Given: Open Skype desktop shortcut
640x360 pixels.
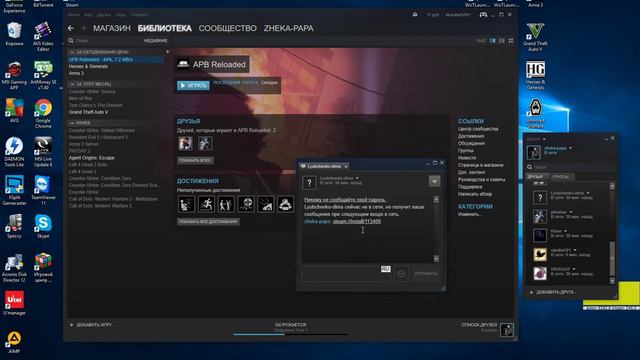Looking at the screenshot, I should (43, 227).
